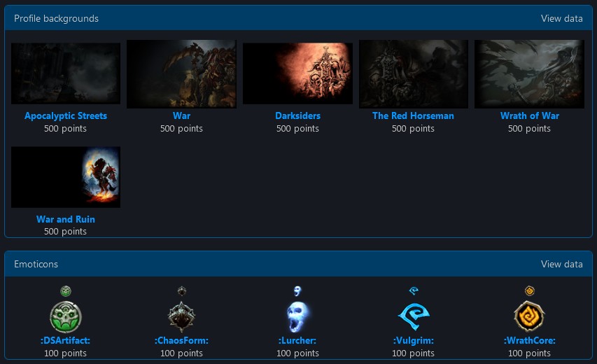Click the large ChaosForm emoticon icon
Viewport: 597px width, 364px height.
click(181, 317)
